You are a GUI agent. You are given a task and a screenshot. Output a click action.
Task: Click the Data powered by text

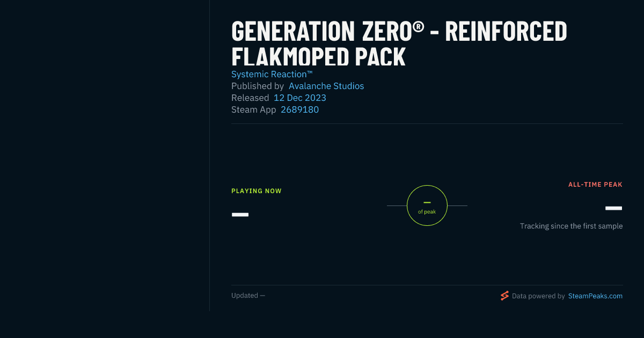[538, 296]
